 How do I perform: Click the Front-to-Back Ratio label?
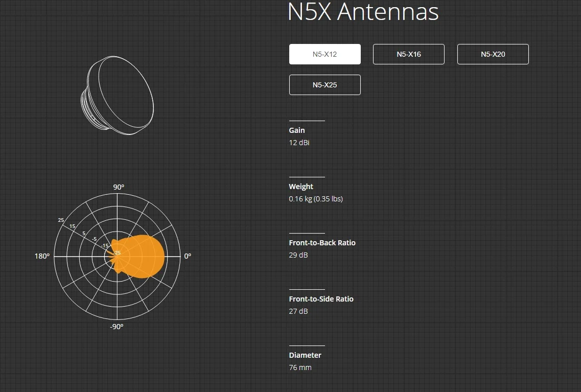[322, 243]
